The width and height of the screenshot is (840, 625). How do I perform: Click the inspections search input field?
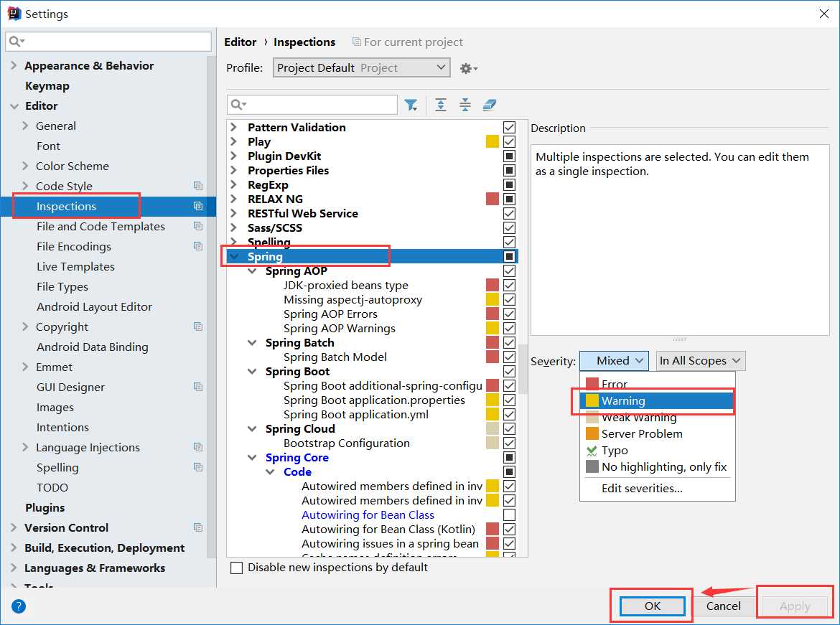312,105
